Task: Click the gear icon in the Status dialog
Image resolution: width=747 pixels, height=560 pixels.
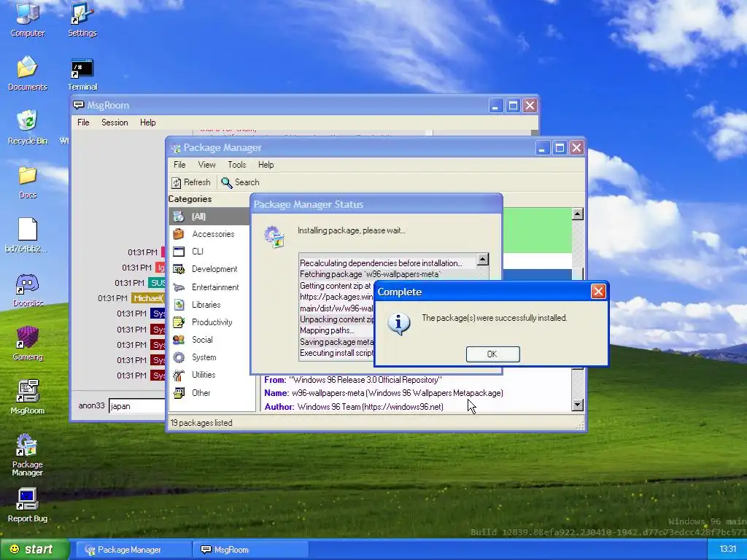Action: pos(275,237)
